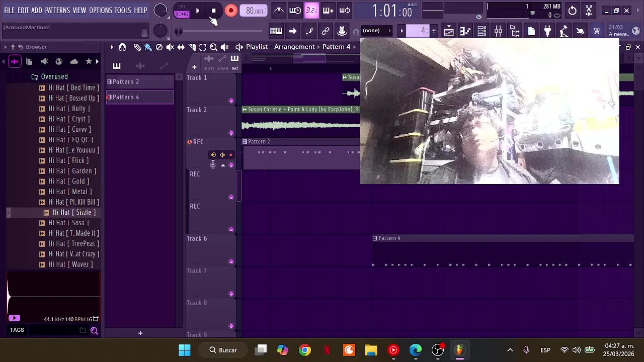The height and width of the screenshot is (362, 644).
Task: Open the EDIT menu
Action: tap(23, 10)
